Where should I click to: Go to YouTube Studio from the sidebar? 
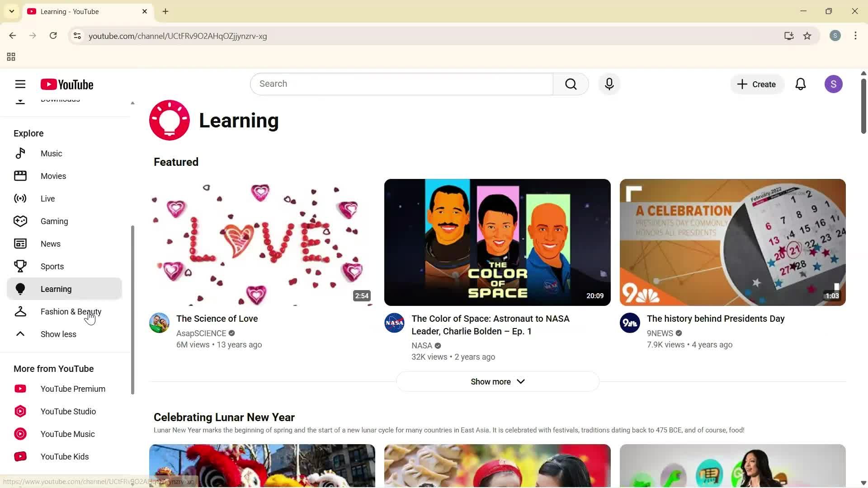(x=68, y=411)
